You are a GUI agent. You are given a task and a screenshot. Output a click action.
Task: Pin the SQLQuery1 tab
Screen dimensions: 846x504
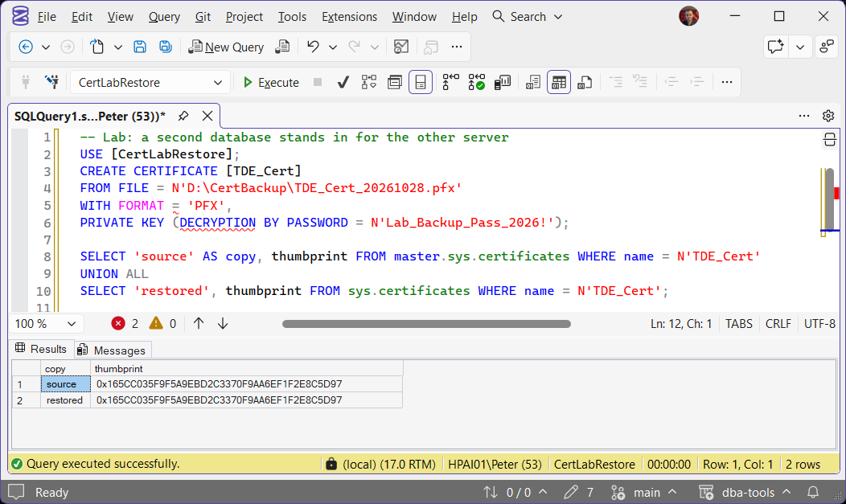(183, 116)
